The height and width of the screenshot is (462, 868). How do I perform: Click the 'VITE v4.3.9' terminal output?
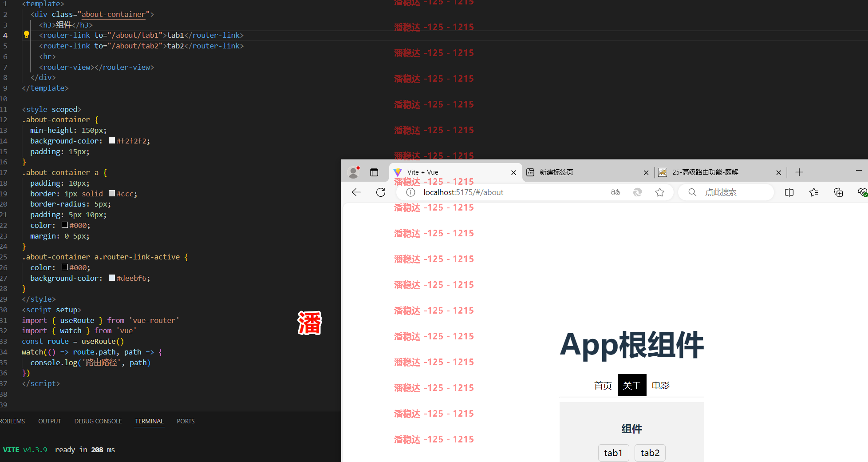pyautogui.click(x=25, y=450)
